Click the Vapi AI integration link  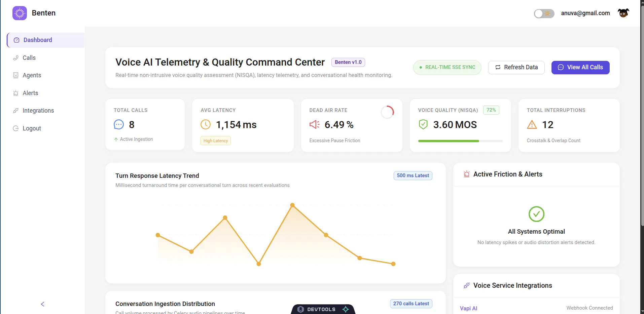pos(468,308)
